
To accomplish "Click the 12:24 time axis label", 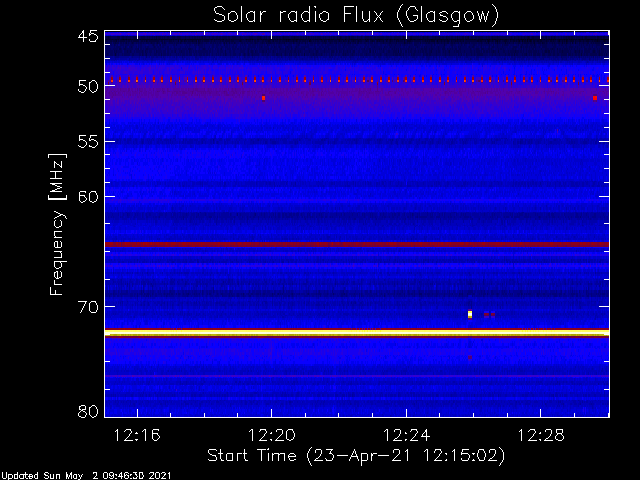I will coord(407,435).
